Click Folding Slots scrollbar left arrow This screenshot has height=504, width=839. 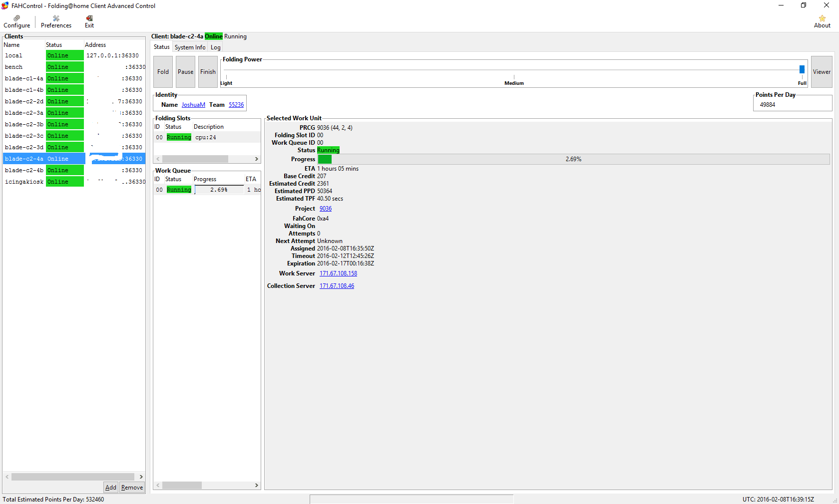pos(158,159)
